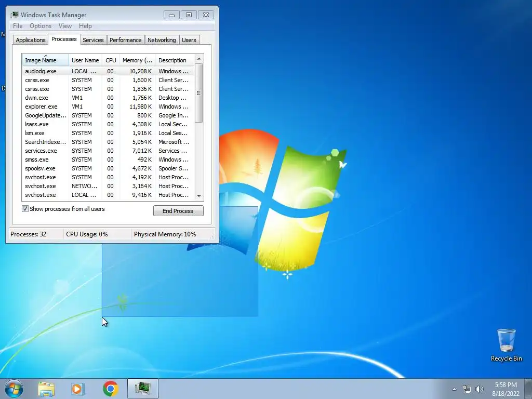532x399 pixels.
Task: Open the File menu
Action: point(18,26)
